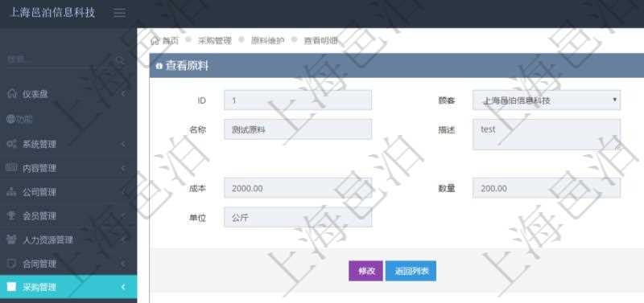This screenshot has width=644, height=303.
Task: Click the 公司管理 hierarchy icon
Action: pyautogui.click(x=11, y=192)
